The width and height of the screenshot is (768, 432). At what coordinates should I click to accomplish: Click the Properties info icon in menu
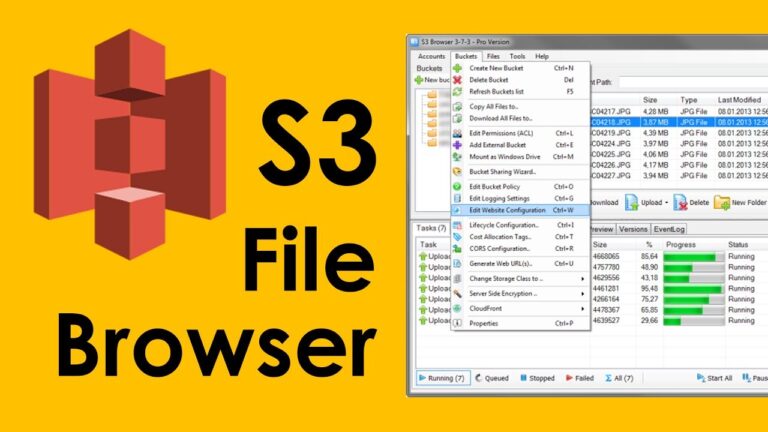457,323
